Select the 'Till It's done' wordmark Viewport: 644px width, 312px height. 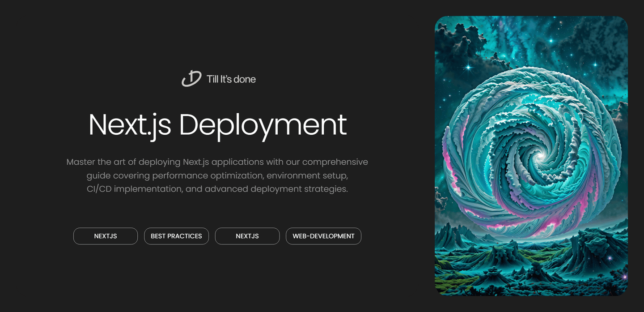click(x=231, y=79)
